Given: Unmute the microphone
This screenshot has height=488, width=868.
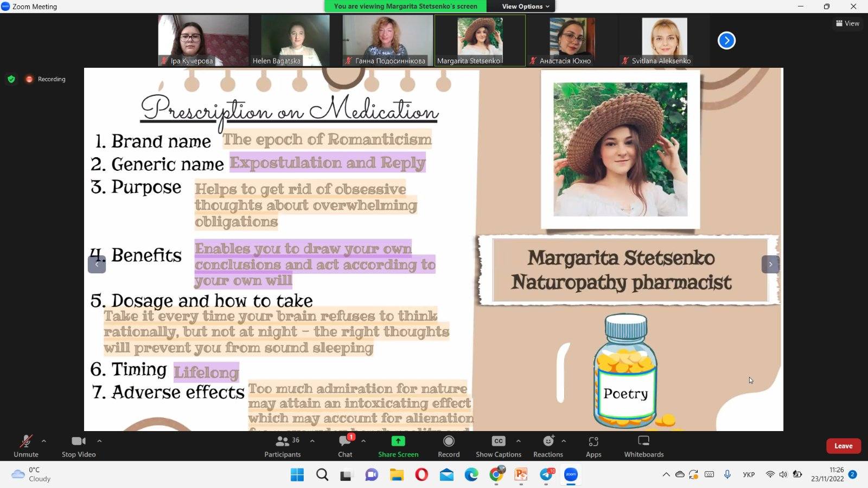Looking at the screenshot, I should point(25,446).
